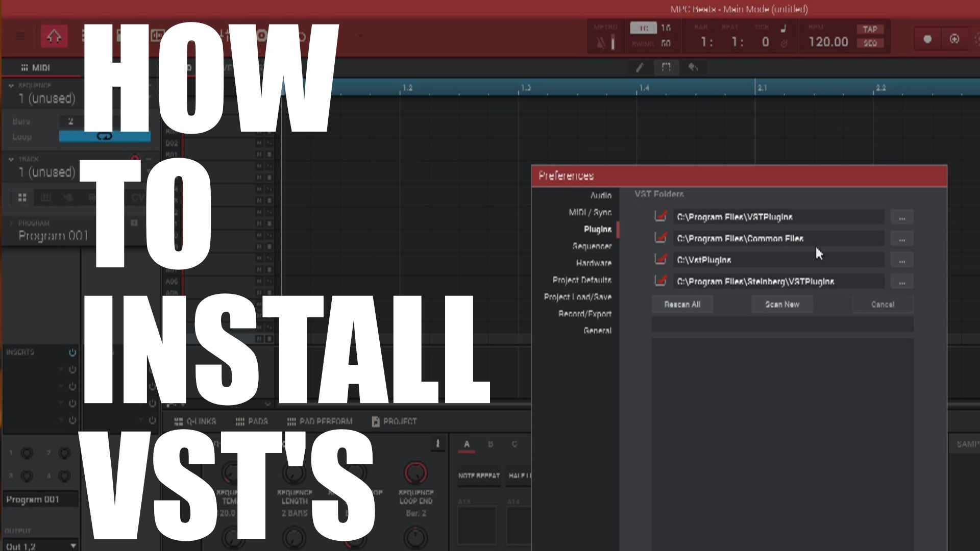Select the pencil draw tool above the timeline
The height and width of the screenshot is (551, 980).
[x=640, y=67]
